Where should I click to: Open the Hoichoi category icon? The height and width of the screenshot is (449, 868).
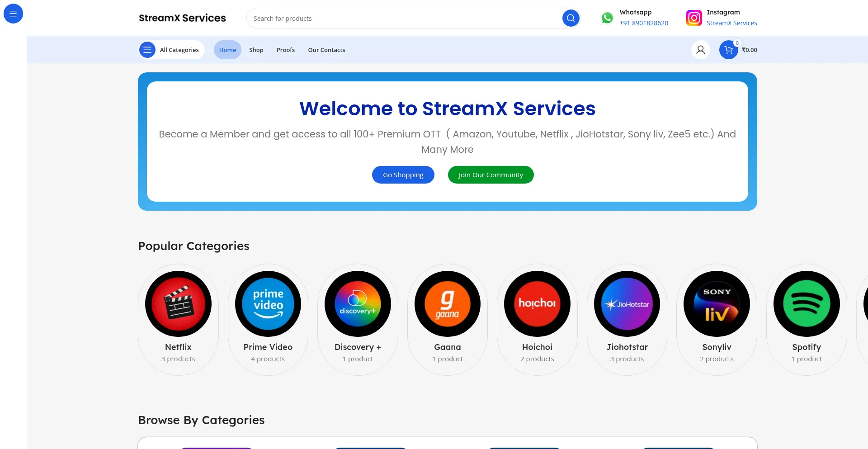[x=537, y=304]
